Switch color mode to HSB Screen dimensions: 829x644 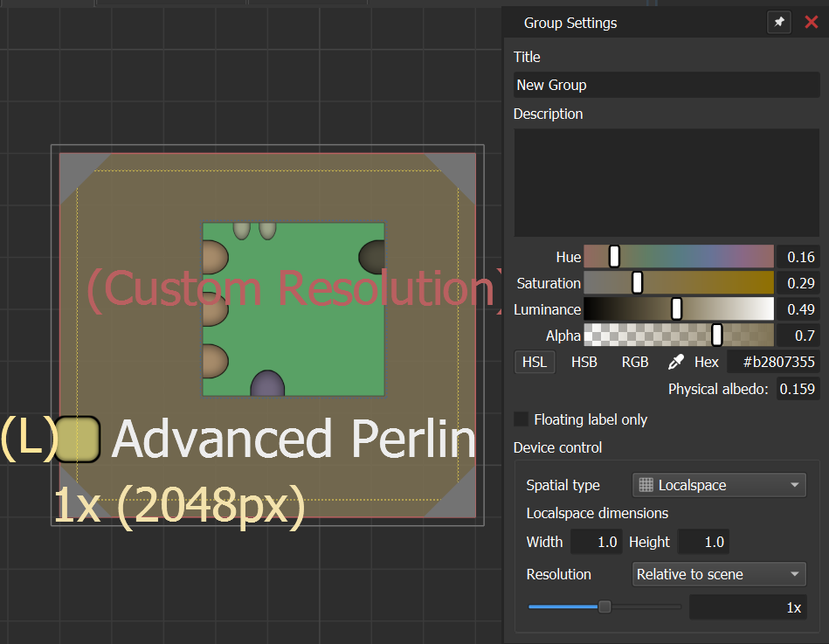584,362
